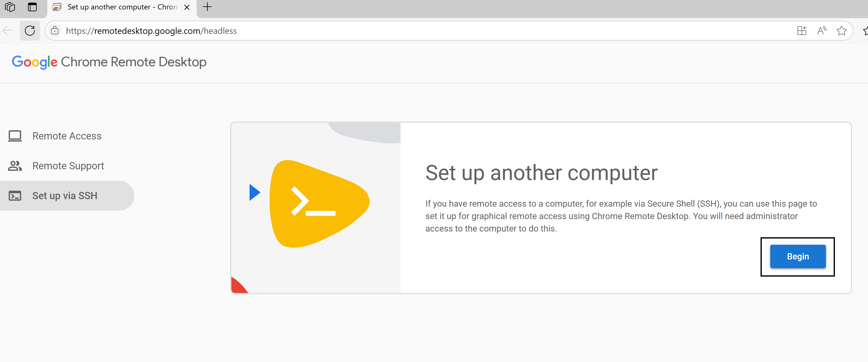Click the address bar URL field
868x362 pixels.
tap(404, 31)
